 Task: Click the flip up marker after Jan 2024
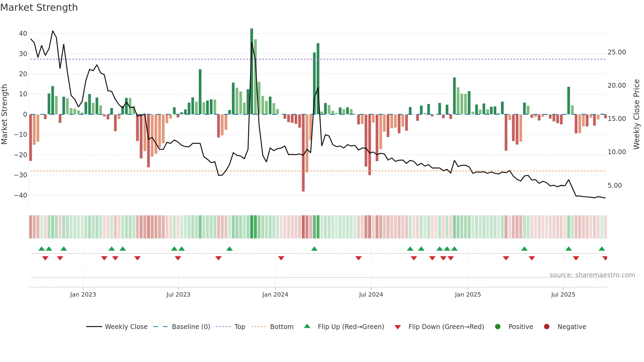314,249
